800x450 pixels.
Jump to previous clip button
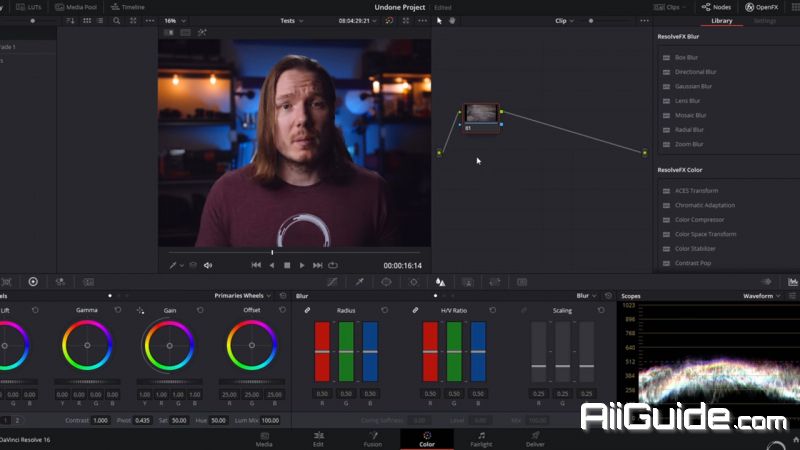256,265
